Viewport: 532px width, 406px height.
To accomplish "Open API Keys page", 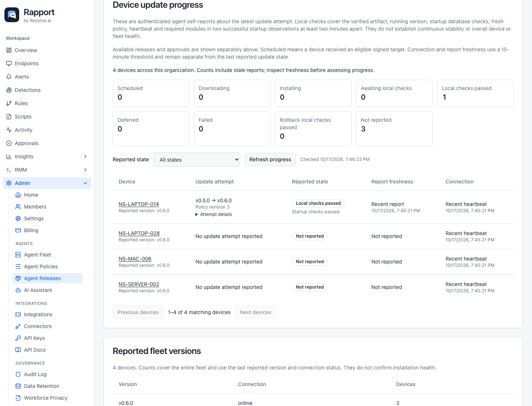I will 47,338.
